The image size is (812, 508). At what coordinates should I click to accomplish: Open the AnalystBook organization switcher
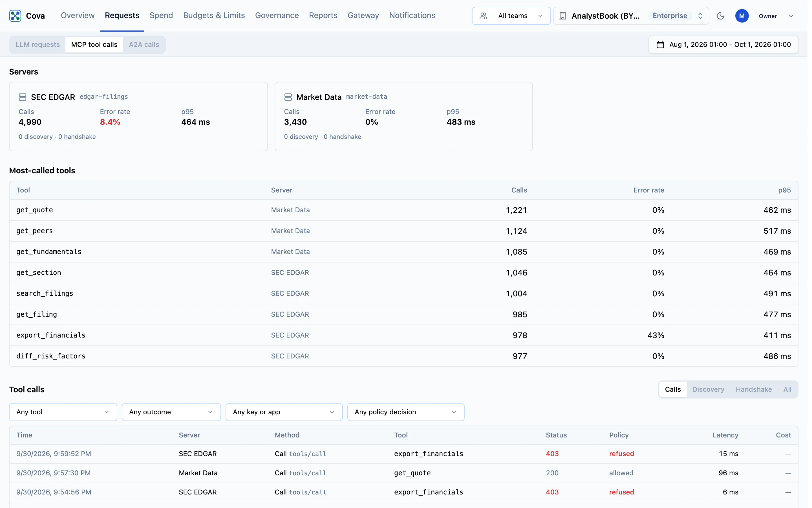(x=631, y=16)
